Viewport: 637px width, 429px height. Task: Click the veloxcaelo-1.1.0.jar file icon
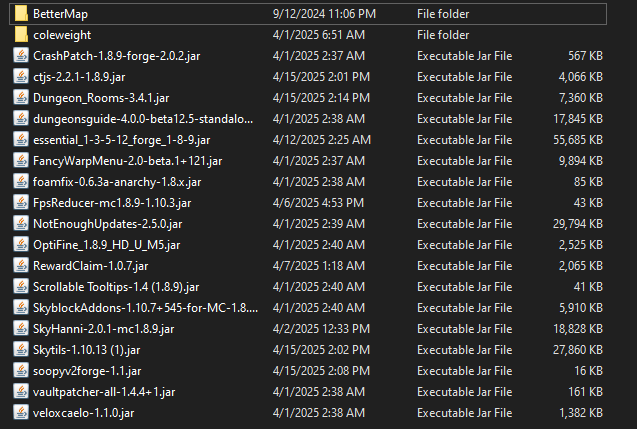click(21, 413)
